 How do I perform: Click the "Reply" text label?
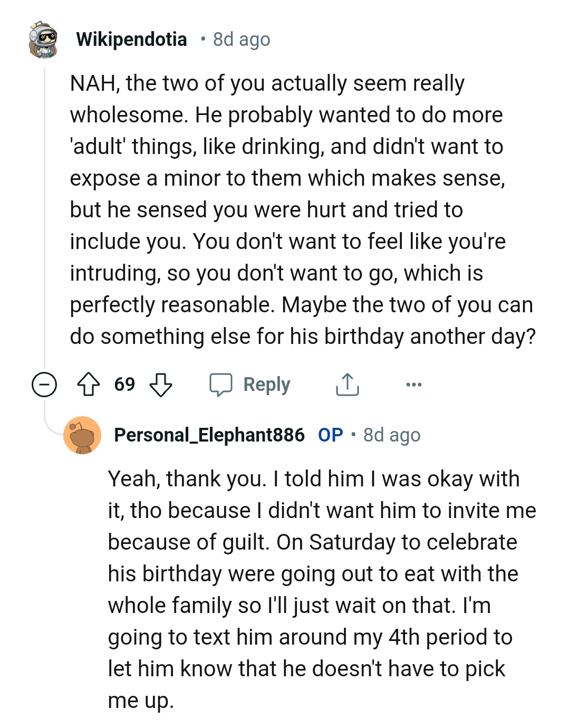pyautogui.click(x=267, y=385)
